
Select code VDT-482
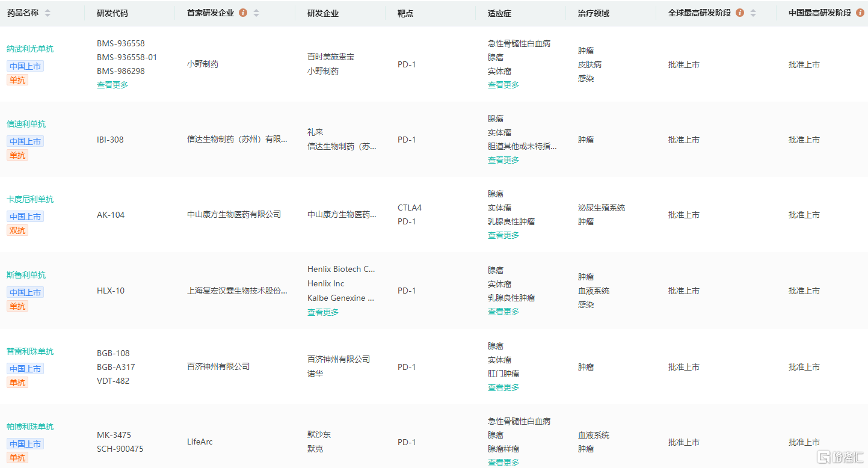point(113,381)
